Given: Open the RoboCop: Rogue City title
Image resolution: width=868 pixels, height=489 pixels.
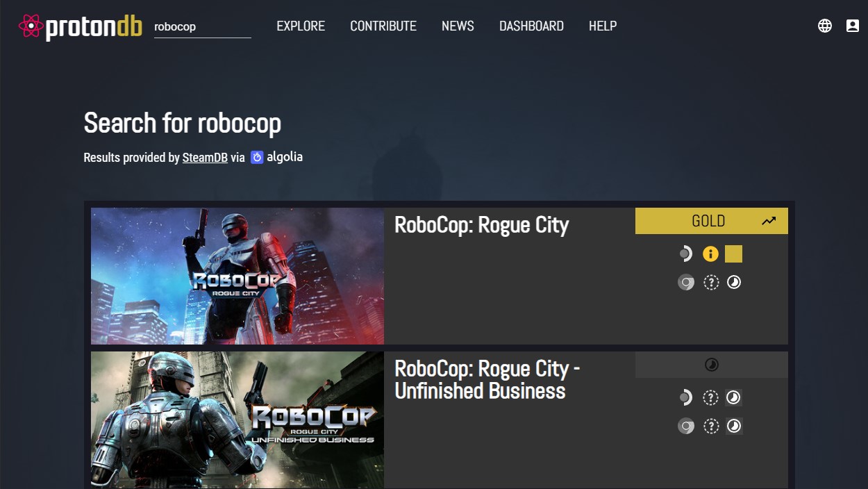Looking at the screenshot, I should pyautogui.click(x=481, y=225).
